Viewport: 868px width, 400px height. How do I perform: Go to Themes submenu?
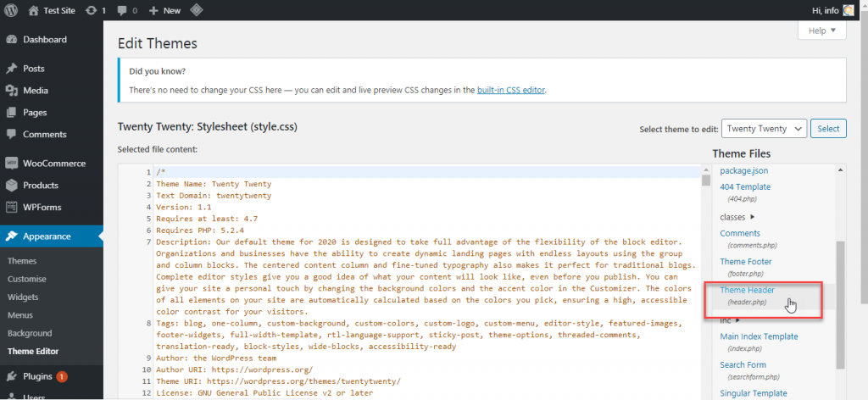click(22, 260)
